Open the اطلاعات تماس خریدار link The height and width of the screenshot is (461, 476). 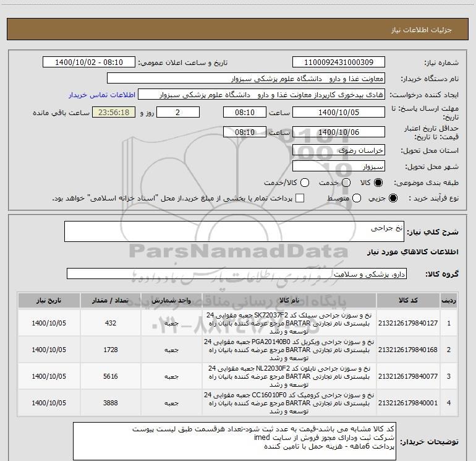pyautogui.click(x=102, y=95)
